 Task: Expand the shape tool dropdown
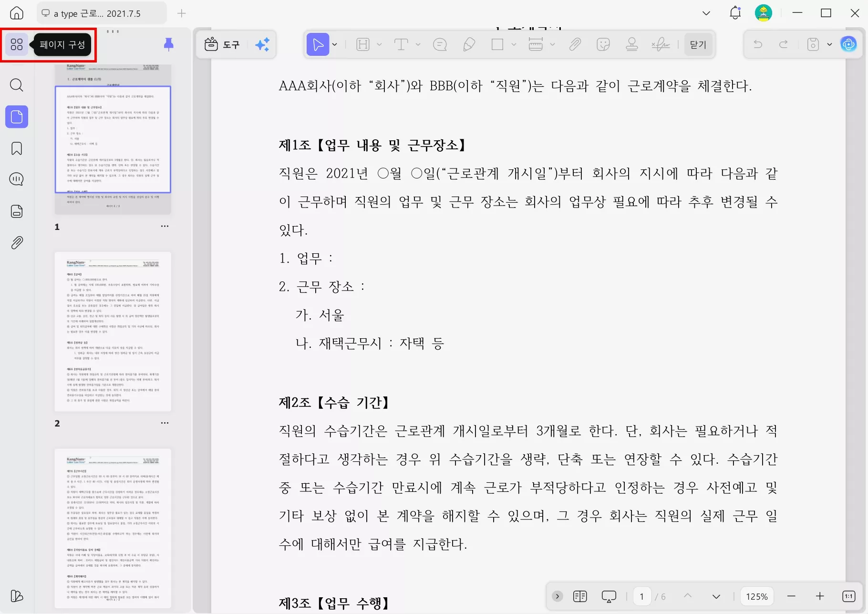514,44
